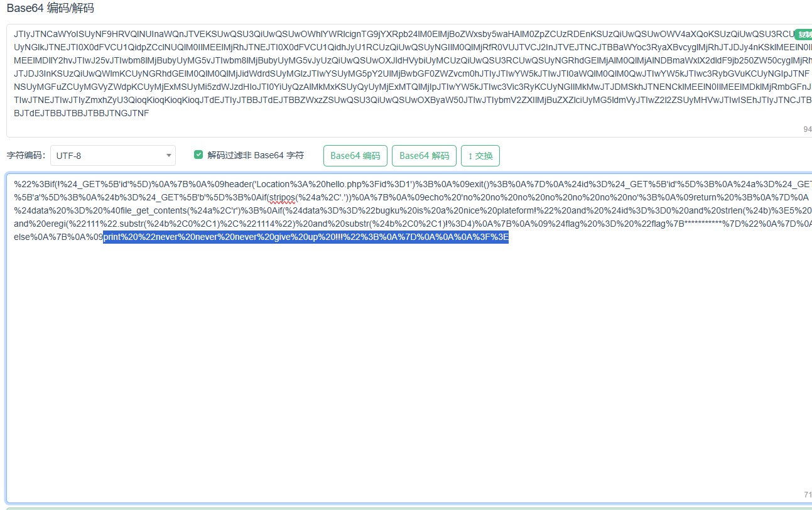The image size is (812, 510).
Task: Open the 字符编码 UTF-8 dropdown
Action: (x=113, y=155)
